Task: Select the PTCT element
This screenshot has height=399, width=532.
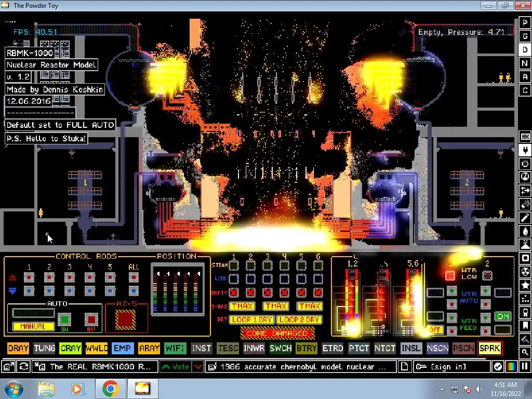Action: click(x=359, y=348)
